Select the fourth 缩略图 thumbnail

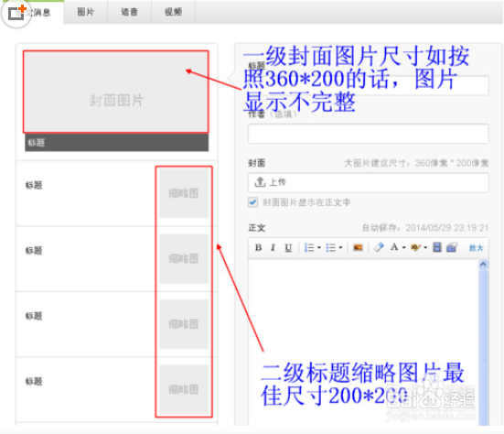[x=184, y=390]
